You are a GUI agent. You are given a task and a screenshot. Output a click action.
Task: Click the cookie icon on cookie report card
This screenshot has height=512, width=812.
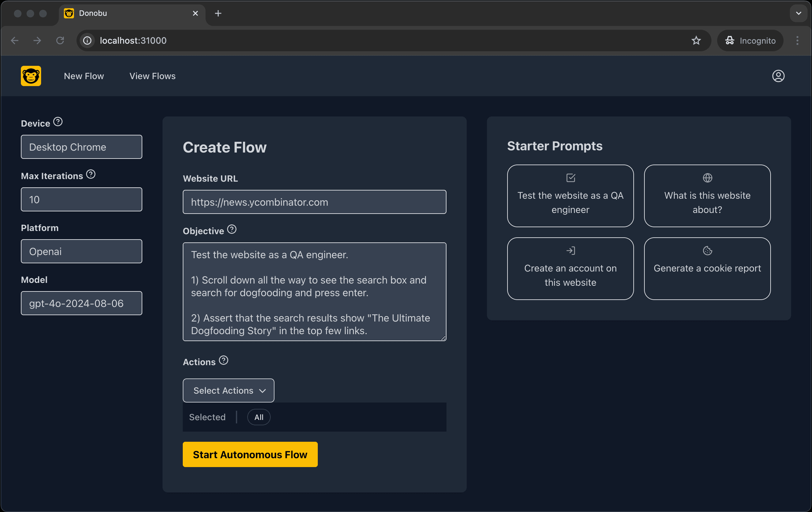(x=707, y=250)
